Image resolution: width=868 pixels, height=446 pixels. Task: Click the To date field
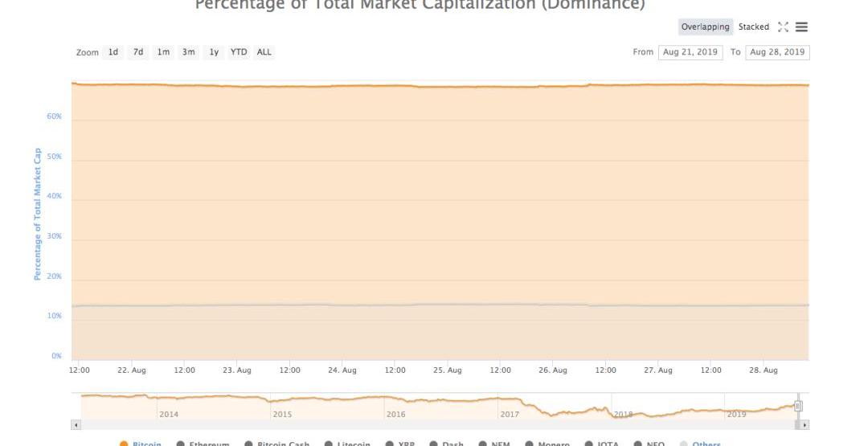pyautogui.click(x=777, y=52)
